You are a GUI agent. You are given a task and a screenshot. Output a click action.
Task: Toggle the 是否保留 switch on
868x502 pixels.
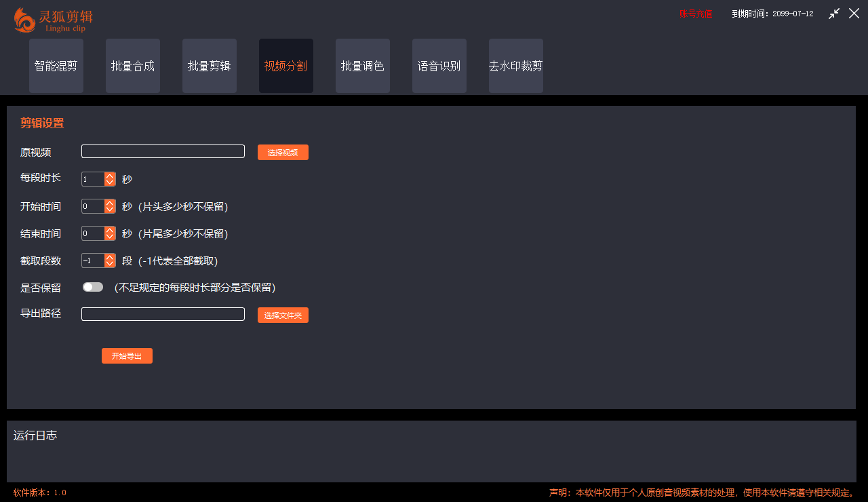point(92,286)
